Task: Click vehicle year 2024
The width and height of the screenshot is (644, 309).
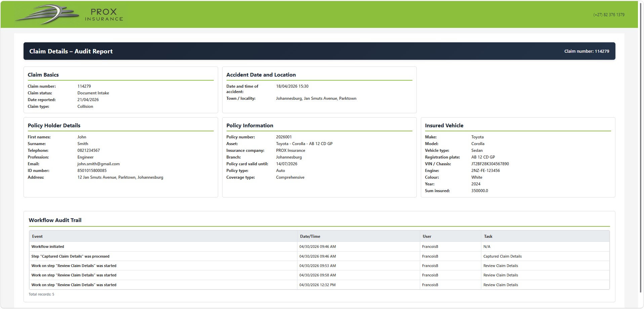Action: click(476, 184)
